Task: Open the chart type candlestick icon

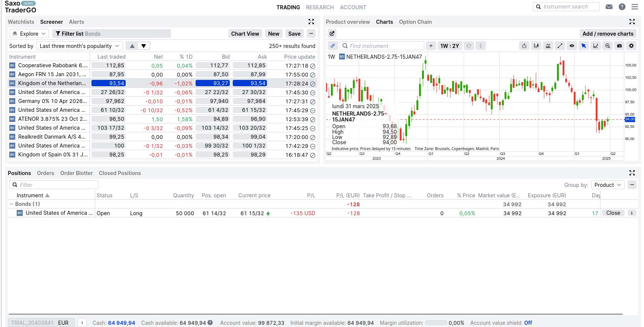Action: [x=536, y=46]
